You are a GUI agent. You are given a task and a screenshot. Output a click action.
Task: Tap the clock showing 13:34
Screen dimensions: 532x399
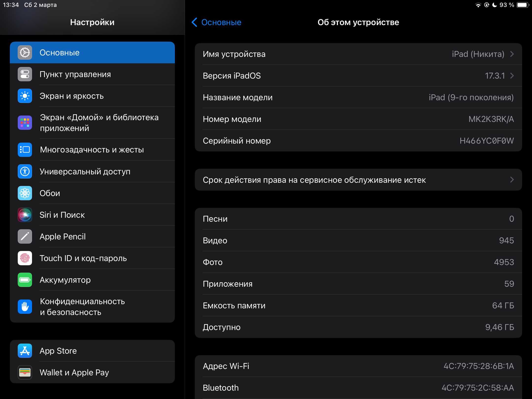[11, 5]
